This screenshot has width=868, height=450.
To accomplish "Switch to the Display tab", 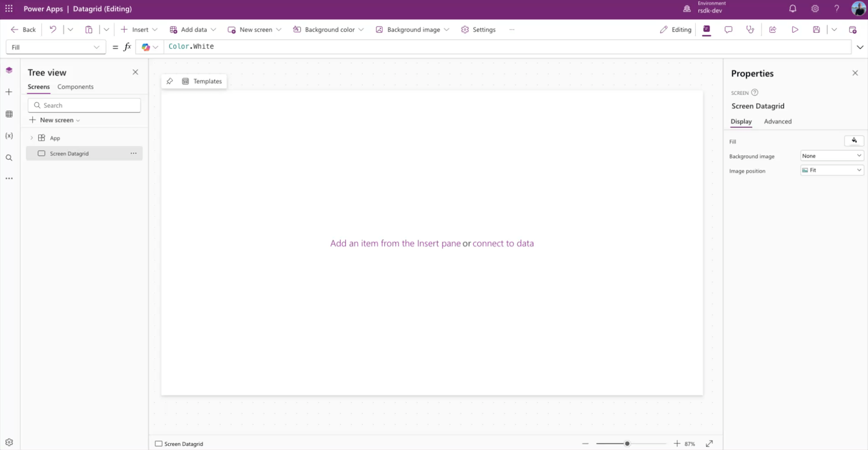I will tap(741, 121).
